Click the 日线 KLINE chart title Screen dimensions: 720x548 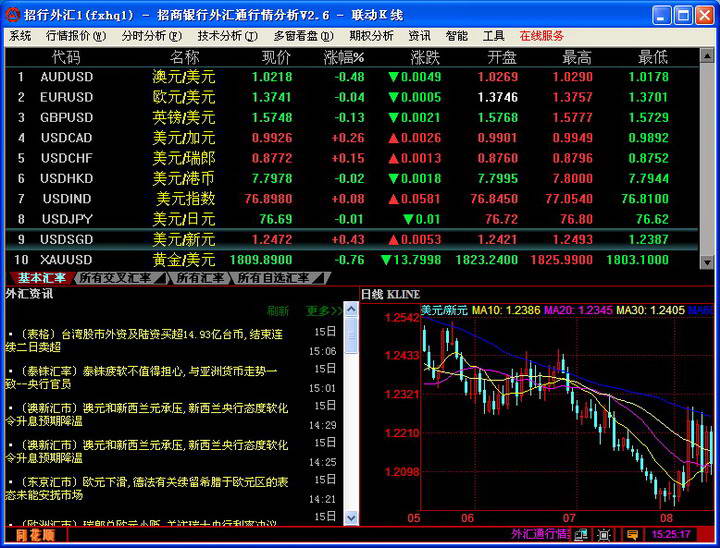pos(390,294)
